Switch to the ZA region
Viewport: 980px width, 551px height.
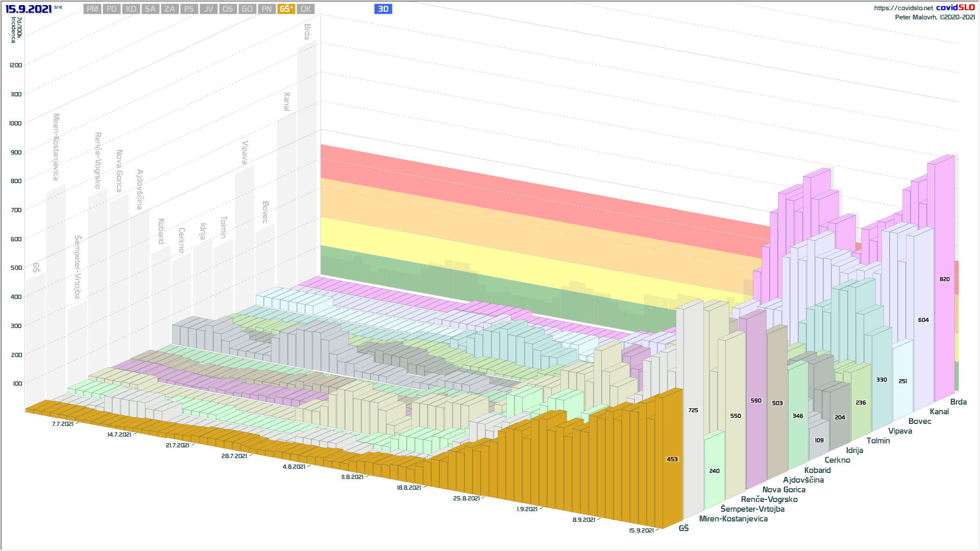(169, 9)
